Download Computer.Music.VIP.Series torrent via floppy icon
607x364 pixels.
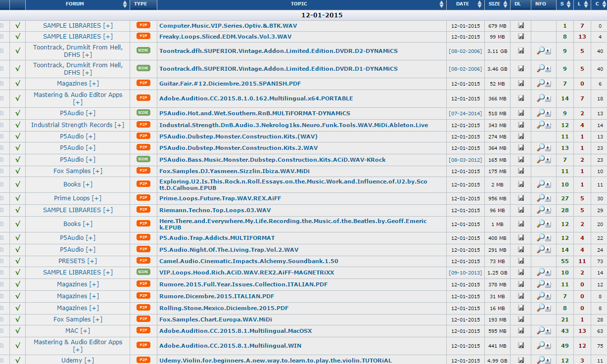521,26
